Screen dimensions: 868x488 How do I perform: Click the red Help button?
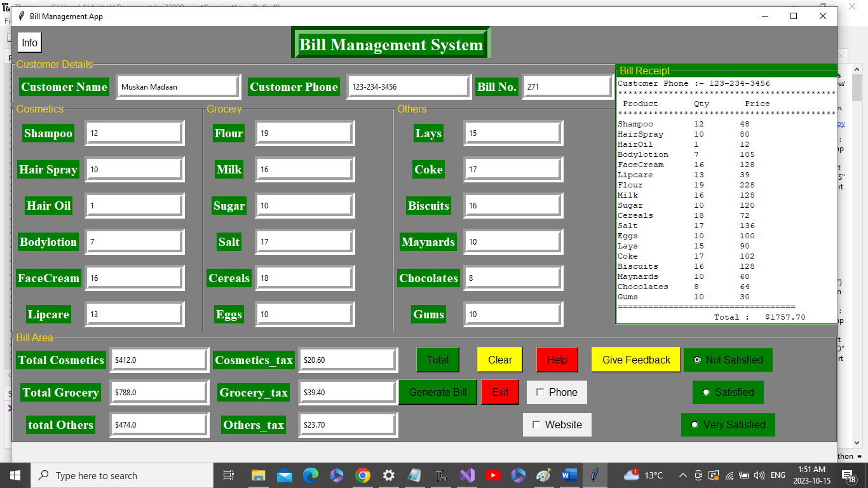click(557, 360)
